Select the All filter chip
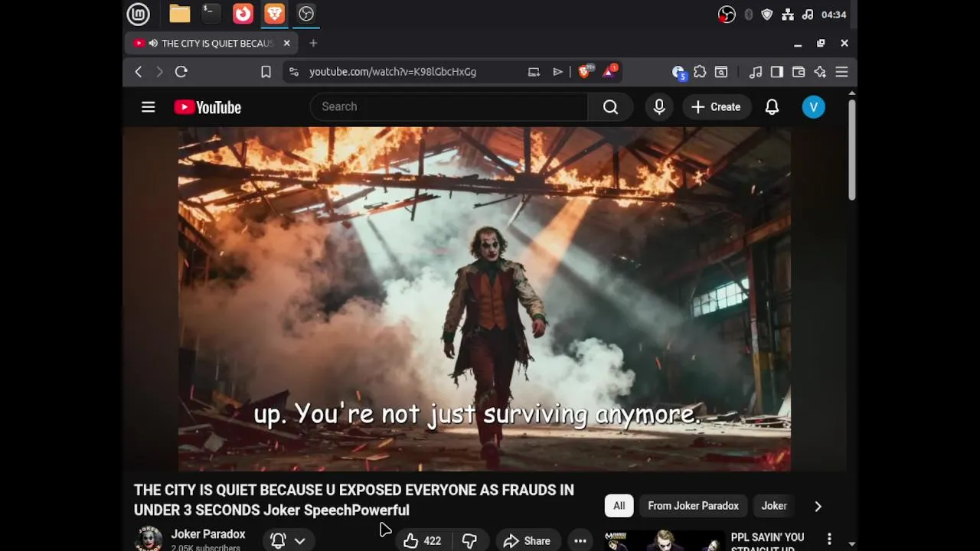 point(619,506)
